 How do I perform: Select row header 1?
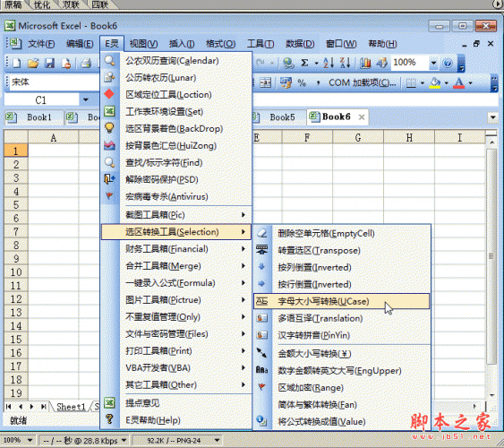16,151
